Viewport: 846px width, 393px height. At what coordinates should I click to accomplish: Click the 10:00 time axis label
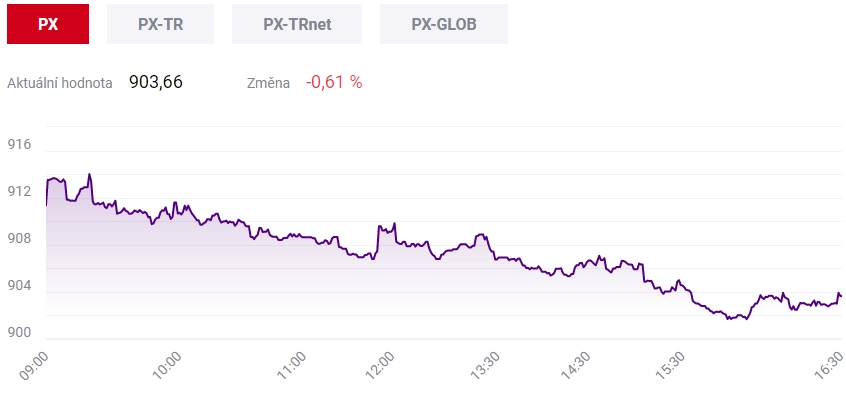[168, 364]
